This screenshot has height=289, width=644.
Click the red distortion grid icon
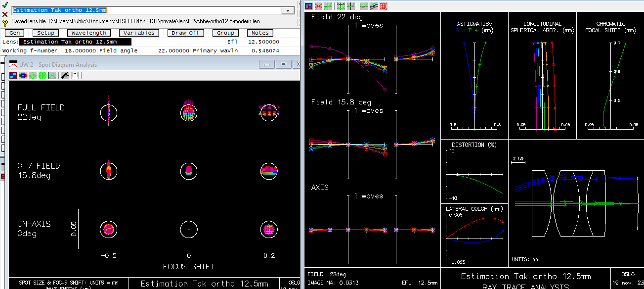click(x=383, y=6)
